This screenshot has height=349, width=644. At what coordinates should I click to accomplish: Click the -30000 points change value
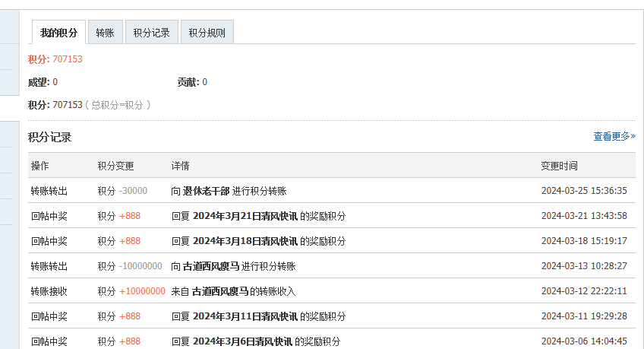pos(133,191)
